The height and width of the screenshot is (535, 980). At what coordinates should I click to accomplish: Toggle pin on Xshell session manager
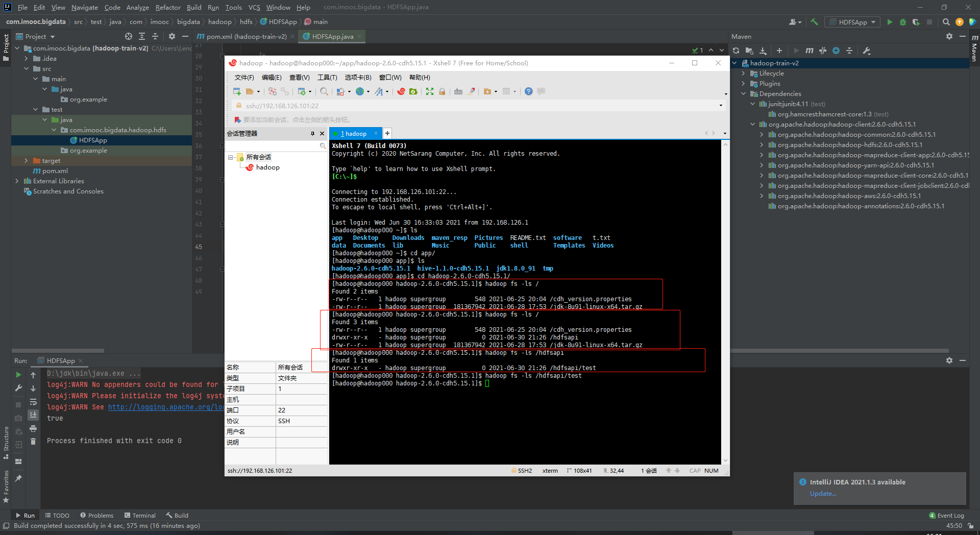pos(312,134)
